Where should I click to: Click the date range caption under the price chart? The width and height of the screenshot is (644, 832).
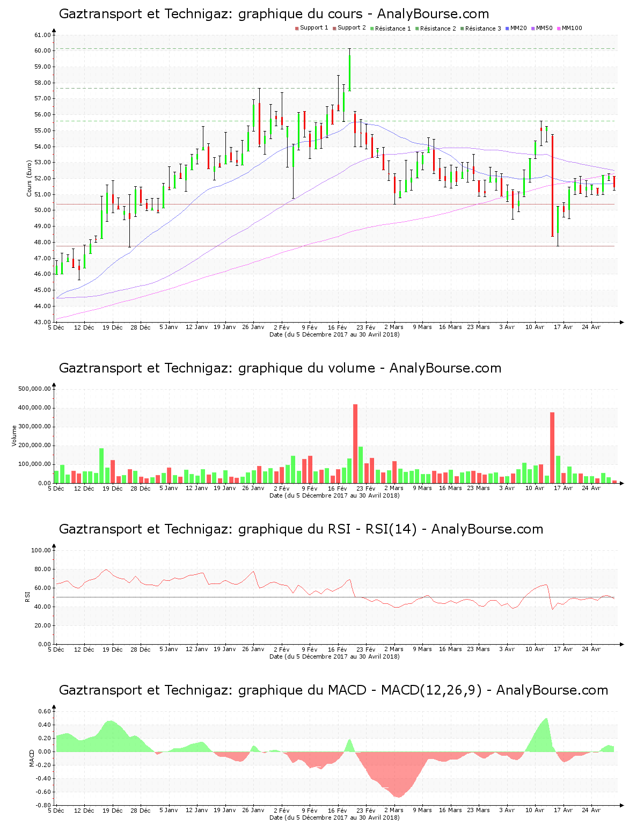[334, 334]
